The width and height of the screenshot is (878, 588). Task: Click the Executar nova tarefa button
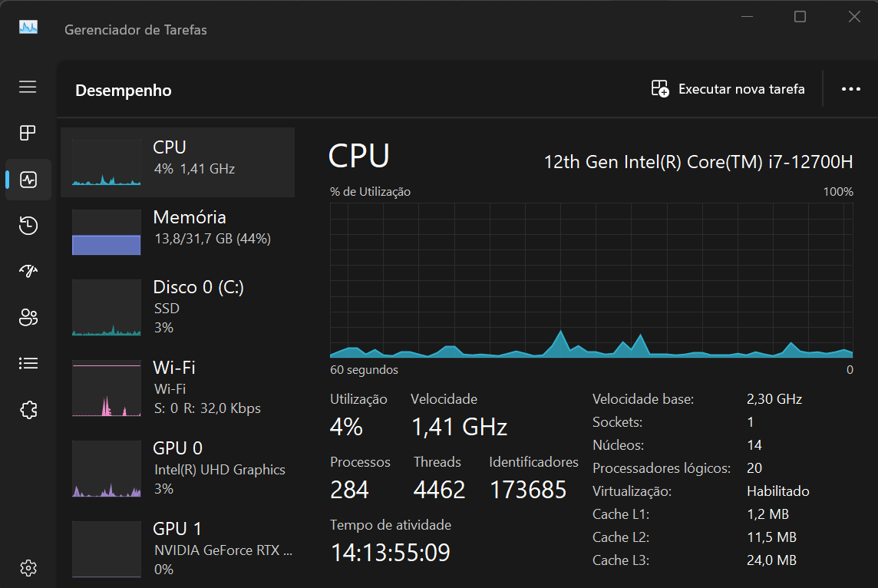[727, 89]
